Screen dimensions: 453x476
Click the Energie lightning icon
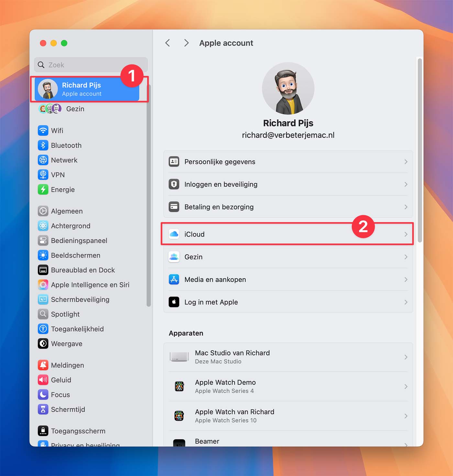point(43,189)
